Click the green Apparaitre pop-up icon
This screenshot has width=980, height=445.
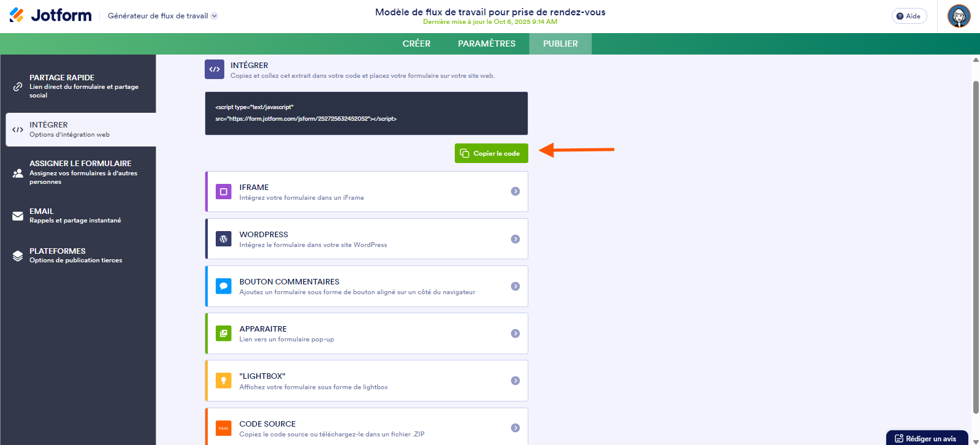[224, 333]
